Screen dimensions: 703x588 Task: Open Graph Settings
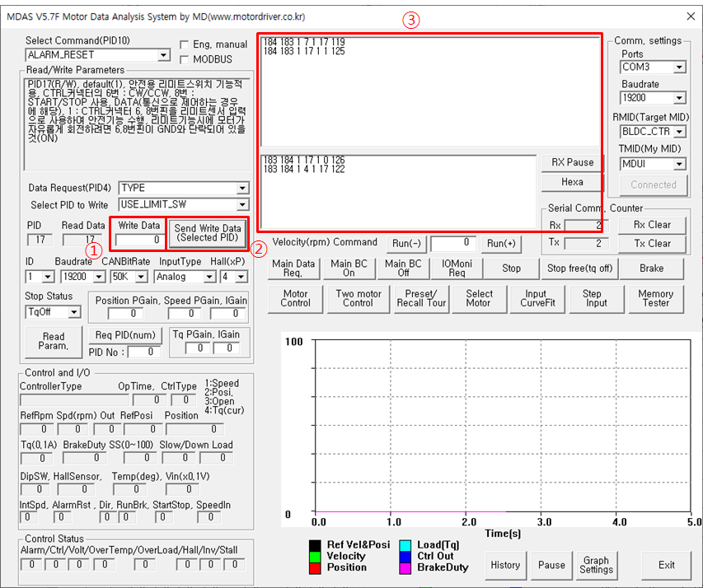pyautogui.click(x=596, y=565)
